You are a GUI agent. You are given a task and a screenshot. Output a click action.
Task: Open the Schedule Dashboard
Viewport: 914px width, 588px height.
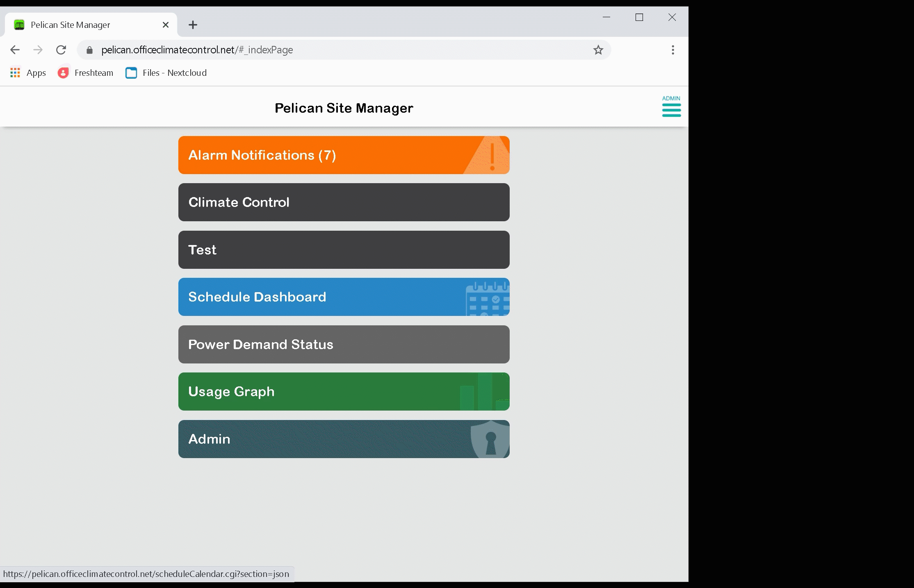click(344, 297)
